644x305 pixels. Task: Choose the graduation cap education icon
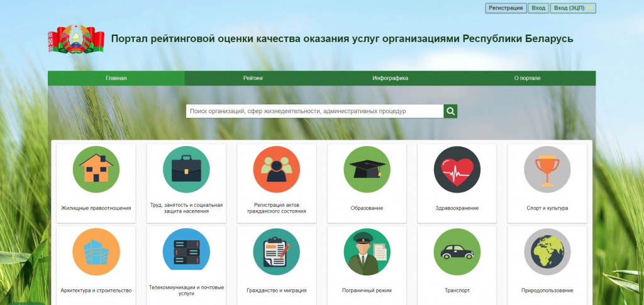(367, 169)
